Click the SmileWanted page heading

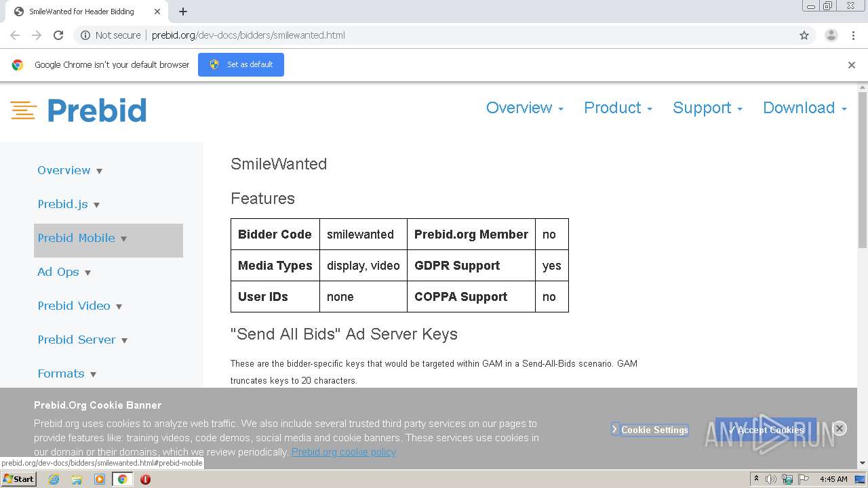point(279,164)
